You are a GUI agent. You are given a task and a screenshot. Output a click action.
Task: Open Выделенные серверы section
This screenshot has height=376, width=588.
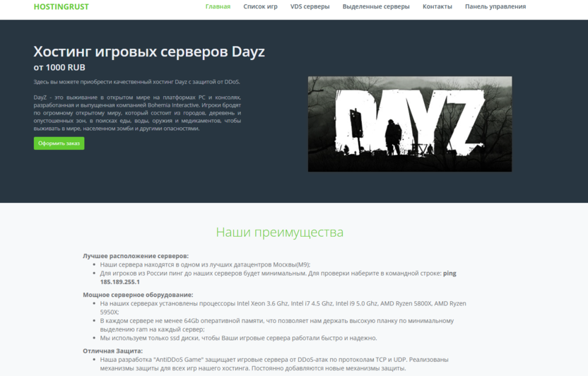[x=376, y=6]
